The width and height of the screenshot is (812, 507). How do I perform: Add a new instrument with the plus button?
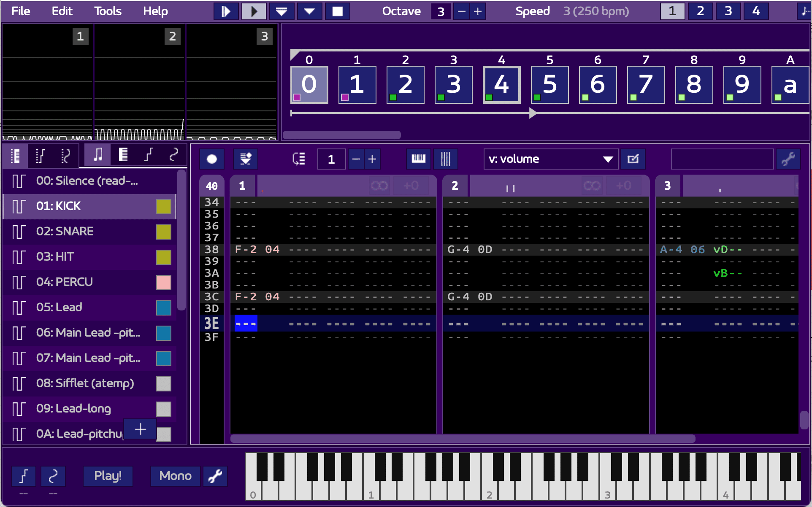point(140,429)
